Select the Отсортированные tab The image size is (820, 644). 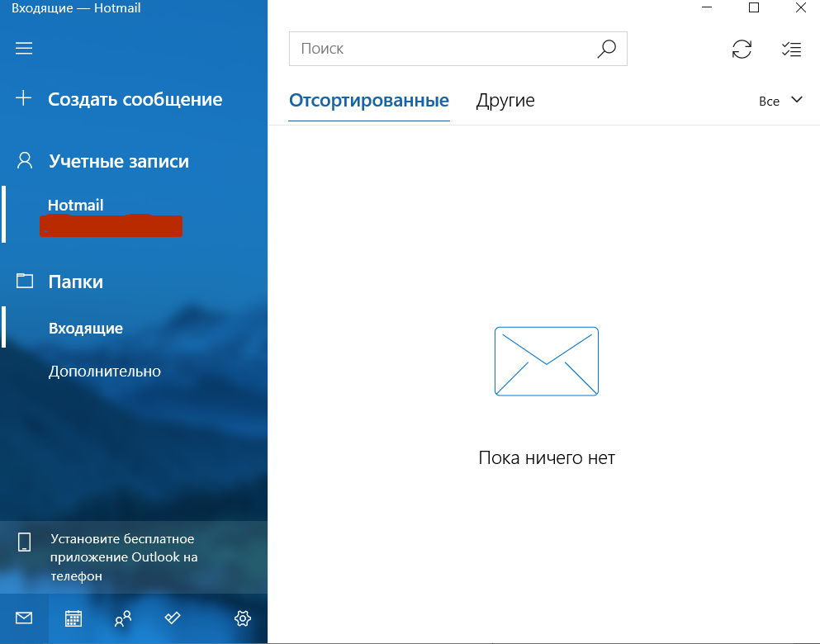(369, 101)
